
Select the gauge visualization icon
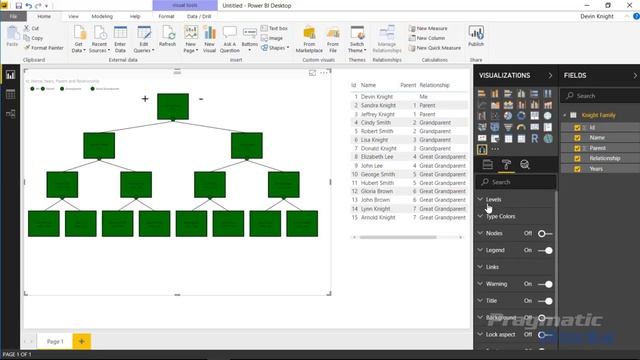click(x=521, y=127)
